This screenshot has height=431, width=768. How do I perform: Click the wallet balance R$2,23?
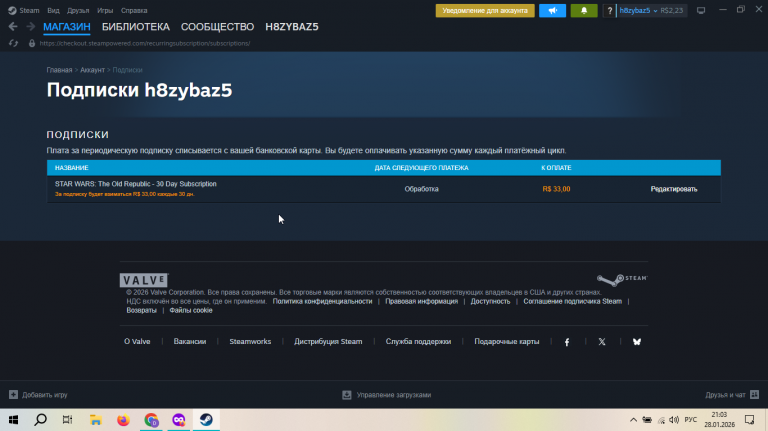(x=672, y=10)
